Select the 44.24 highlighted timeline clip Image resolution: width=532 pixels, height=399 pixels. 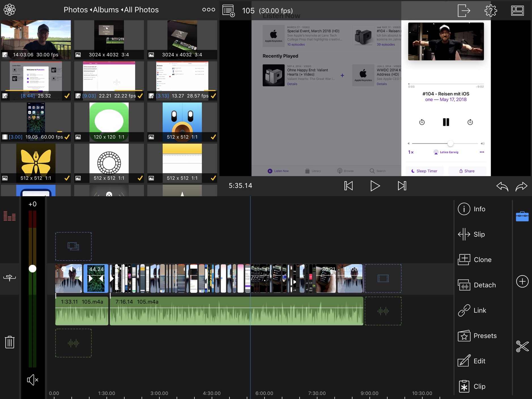pos(96,278)
